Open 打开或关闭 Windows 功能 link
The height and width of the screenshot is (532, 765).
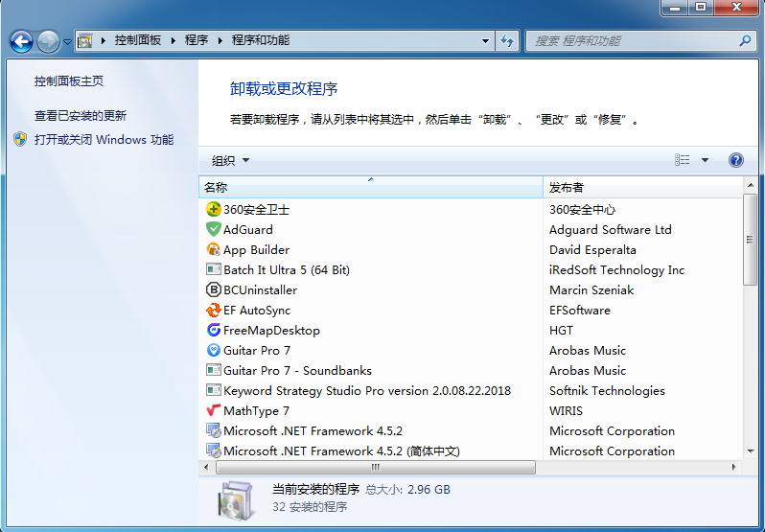104,139
